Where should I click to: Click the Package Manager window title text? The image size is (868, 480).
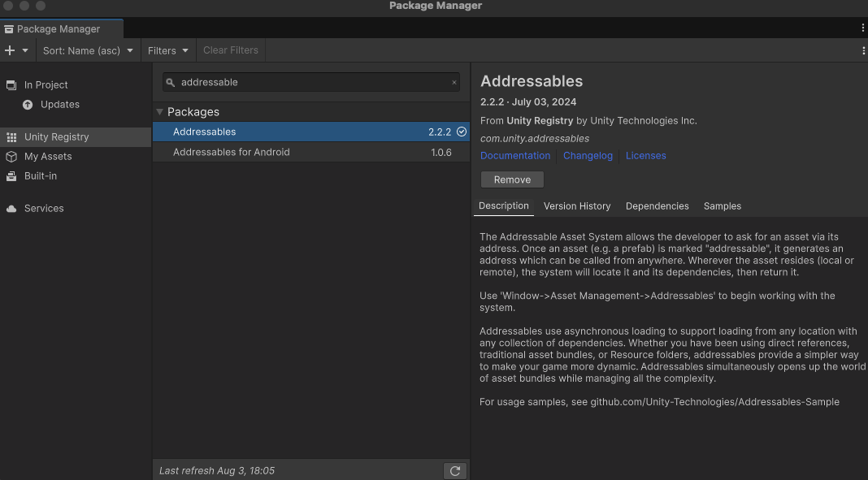[436, 6]
